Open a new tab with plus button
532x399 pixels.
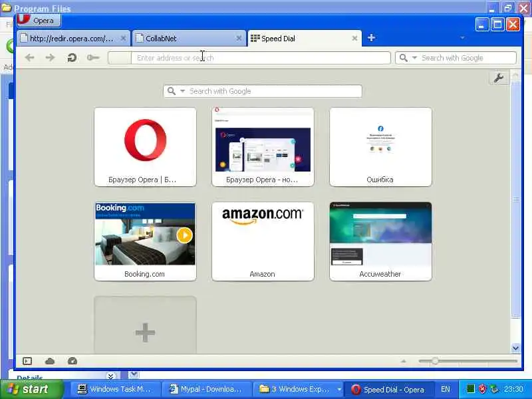[x=372, y=38]
